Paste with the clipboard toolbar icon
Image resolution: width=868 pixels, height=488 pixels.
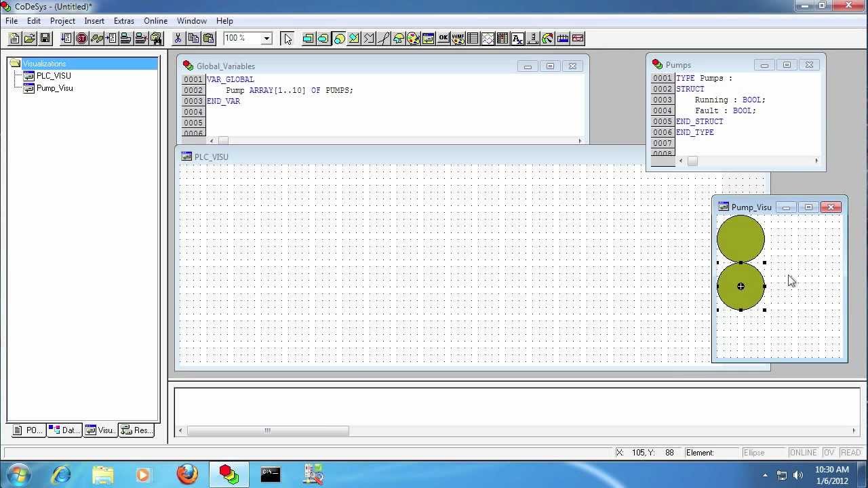click(x=208, y=39)
